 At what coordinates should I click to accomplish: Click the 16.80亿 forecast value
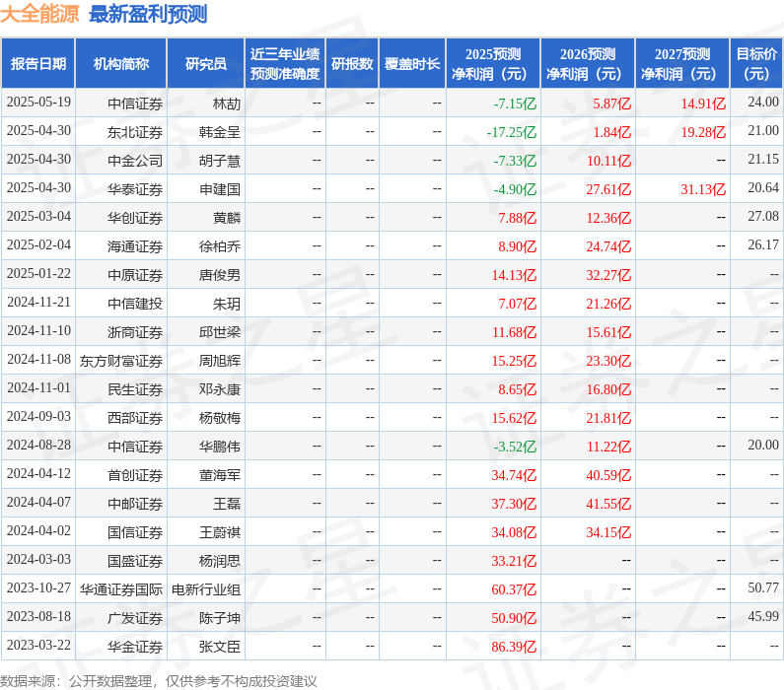608,389
